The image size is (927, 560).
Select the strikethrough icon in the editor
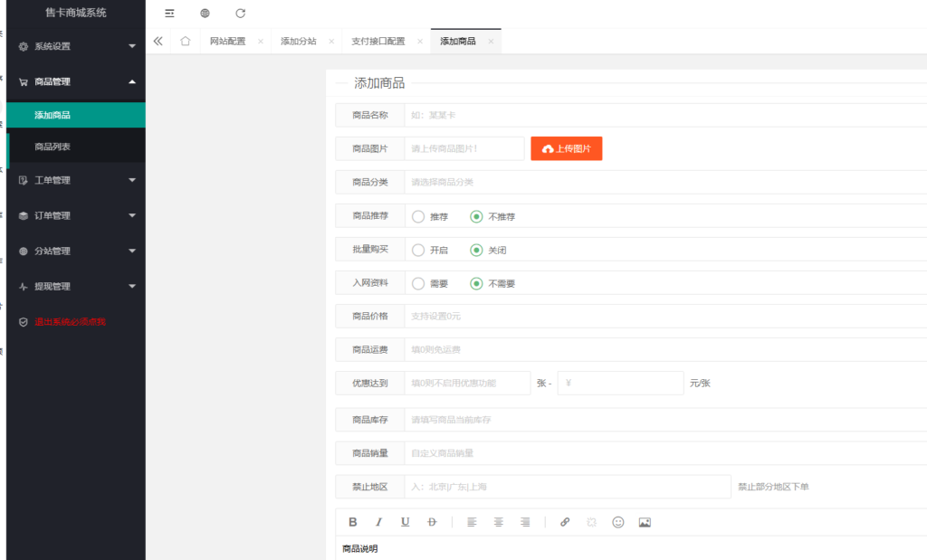(x=432, y=522)
